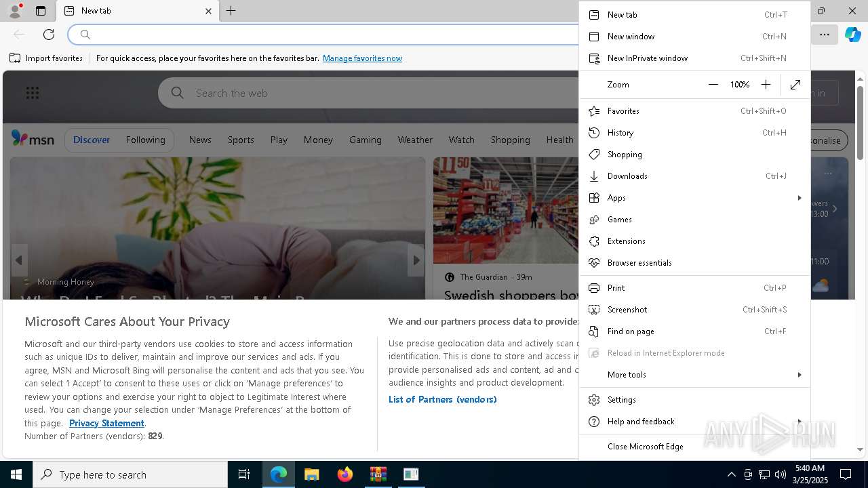The image size is (868, 488).
Task: Open New InPrivate window menu entry
Action: (x=694, y=58)
